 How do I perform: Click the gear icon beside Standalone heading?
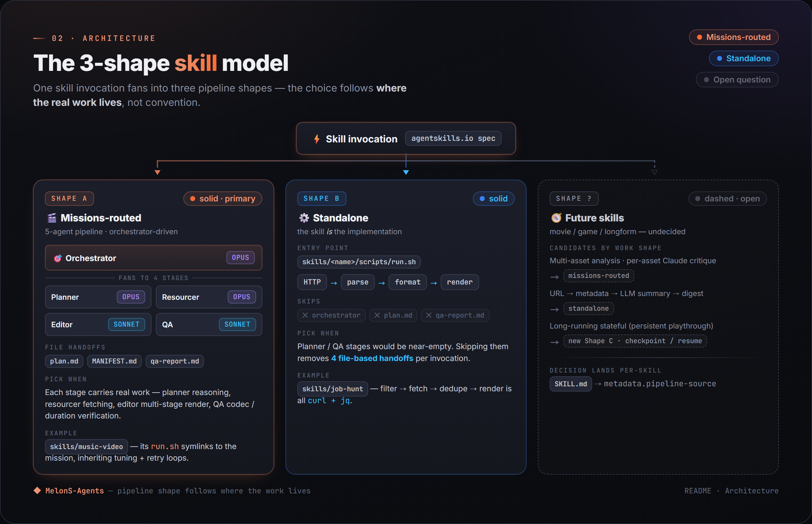coord(304,218)
